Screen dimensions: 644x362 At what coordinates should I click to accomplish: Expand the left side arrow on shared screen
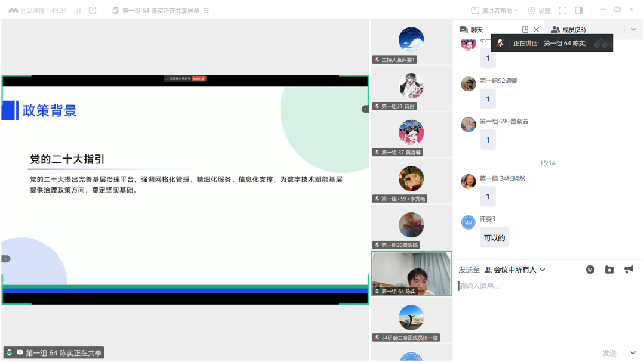click(6, 259)
